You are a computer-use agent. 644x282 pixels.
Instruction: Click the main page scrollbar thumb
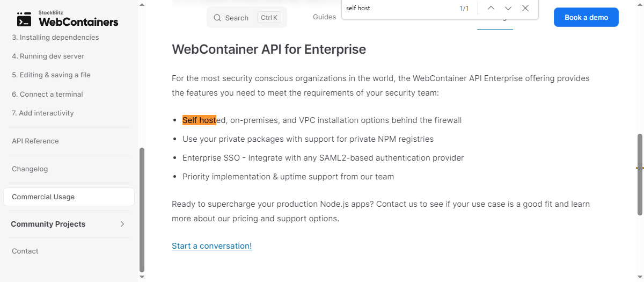click(x=640, y=174)
